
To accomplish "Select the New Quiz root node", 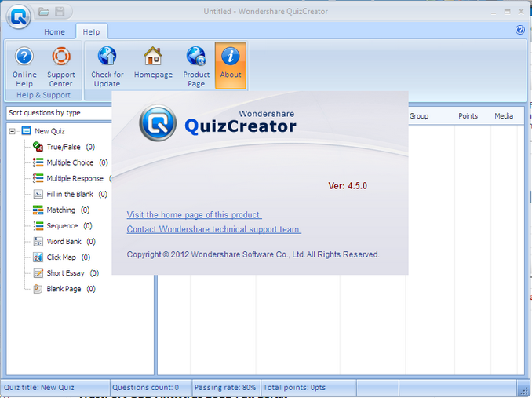I will (x=43, y=131).
